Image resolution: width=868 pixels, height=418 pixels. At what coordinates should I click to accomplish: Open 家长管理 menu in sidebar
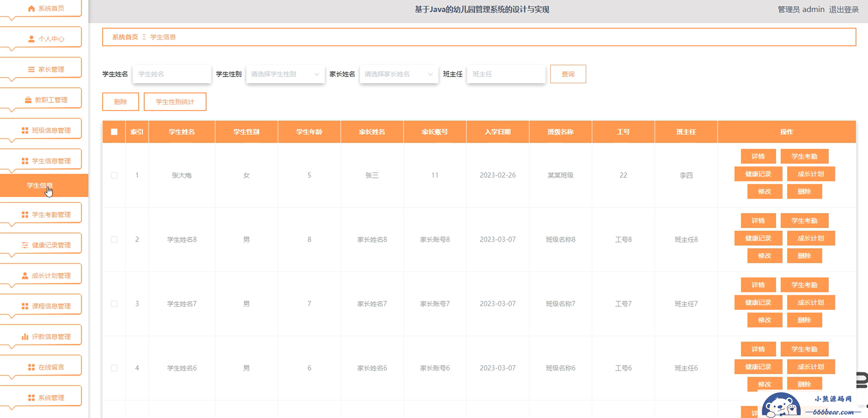click(41, 69)
